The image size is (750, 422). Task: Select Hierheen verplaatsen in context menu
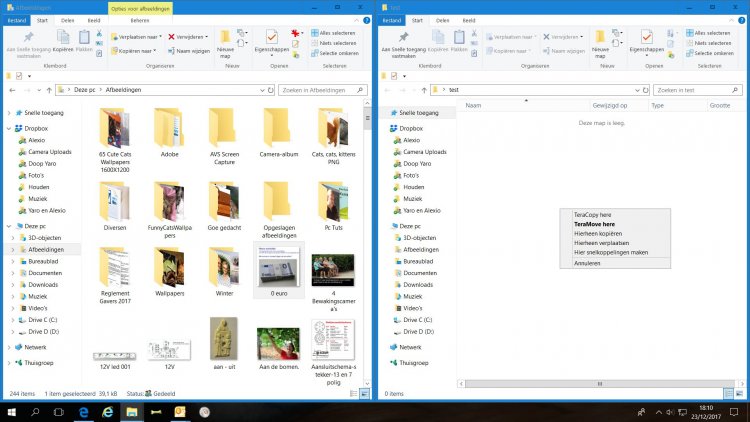click(x=601, y=243)
